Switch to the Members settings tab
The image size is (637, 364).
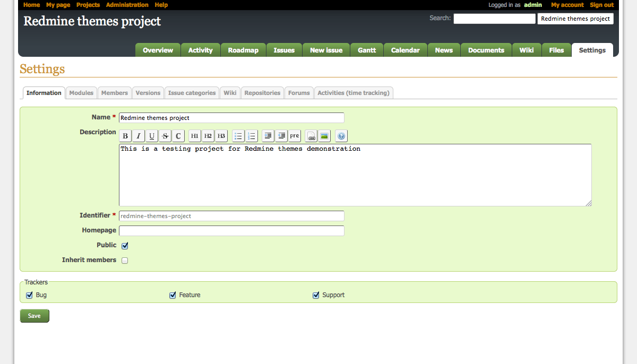(x=115, y=93)
